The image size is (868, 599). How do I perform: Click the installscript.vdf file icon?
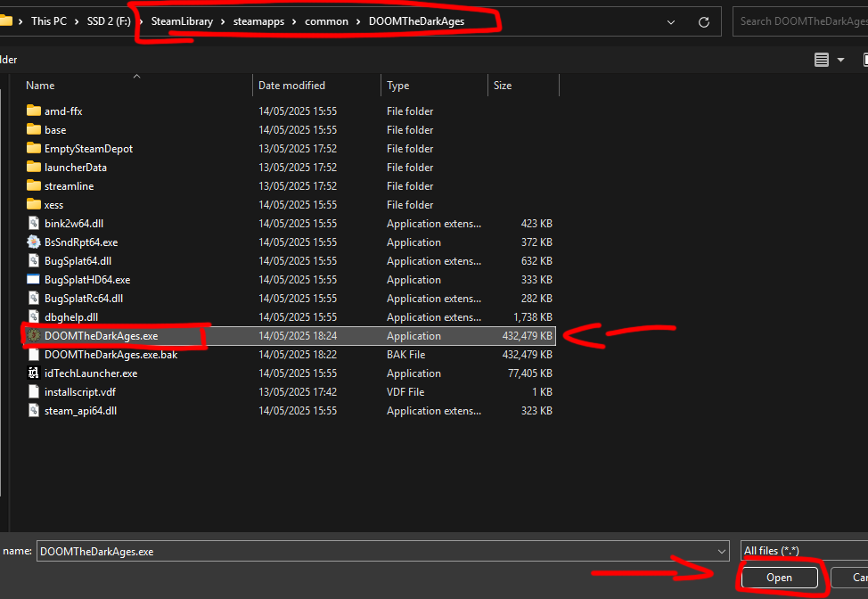pos(34,392)
